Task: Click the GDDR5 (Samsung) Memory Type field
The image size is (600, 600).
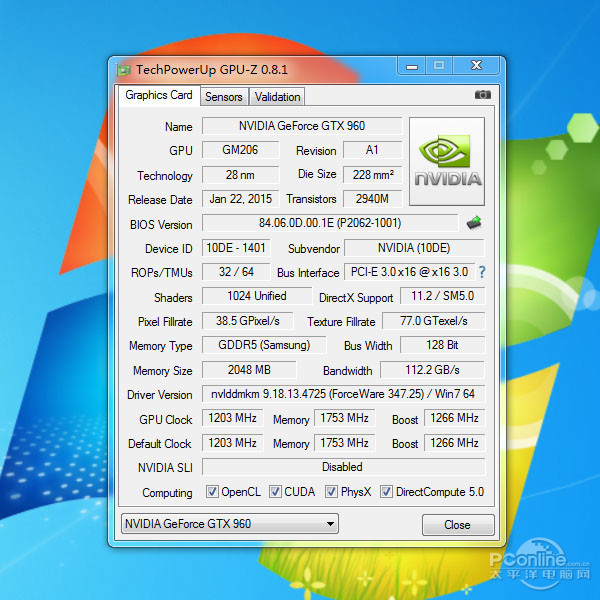Action: 264,345
